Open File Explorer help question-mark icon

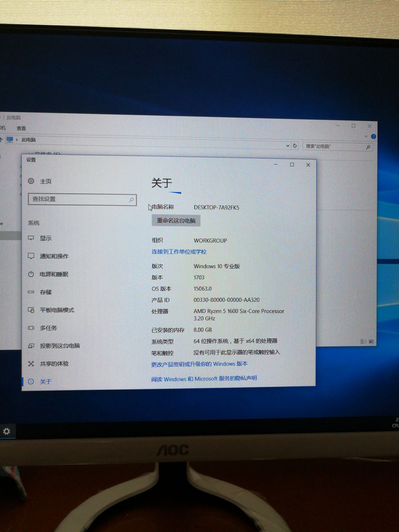pos(373,137)
